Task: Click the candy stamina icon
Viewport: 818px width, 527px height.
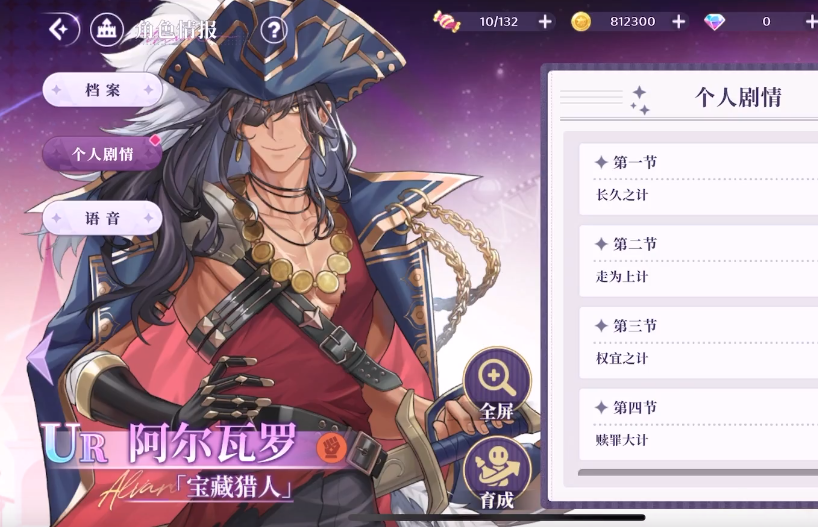Action: pos(446,21)
